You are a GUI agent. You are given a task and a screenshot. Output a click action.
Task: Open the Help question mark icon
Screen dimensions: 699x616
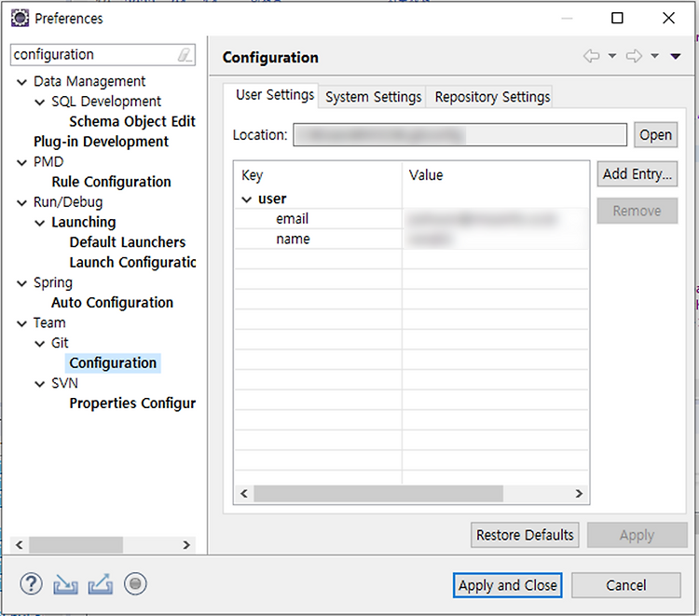(31, 584)
